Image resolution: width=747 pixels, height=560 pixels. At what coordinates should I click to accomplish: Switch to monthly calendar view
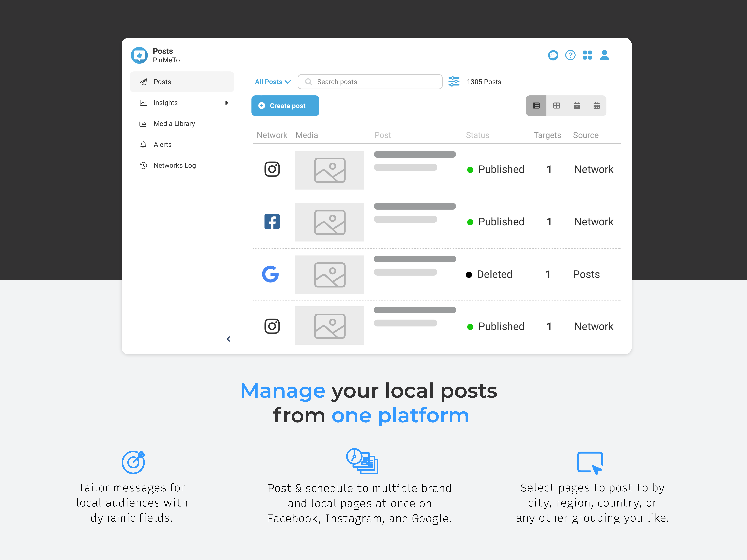point(596,106)
